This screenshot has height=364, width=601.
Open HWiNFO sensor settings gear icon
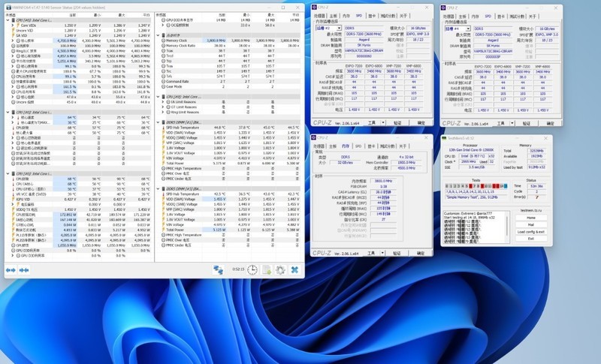280,269
